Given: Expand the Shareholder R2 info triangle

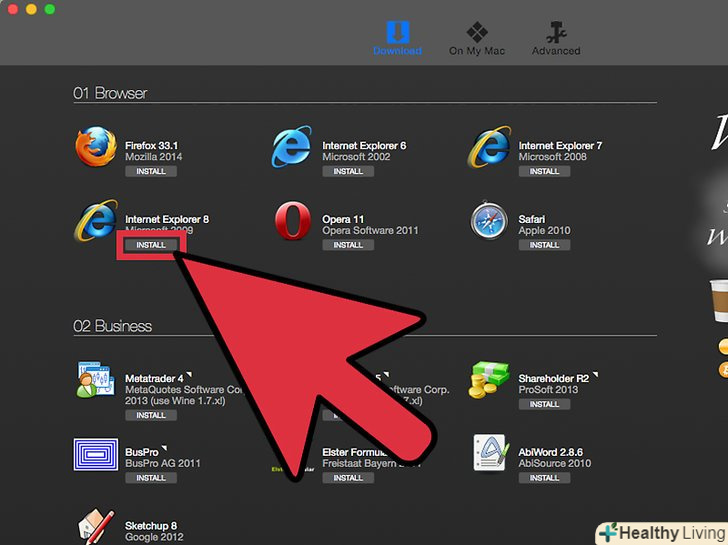Looking at the screenshot, I should point(595,375).
